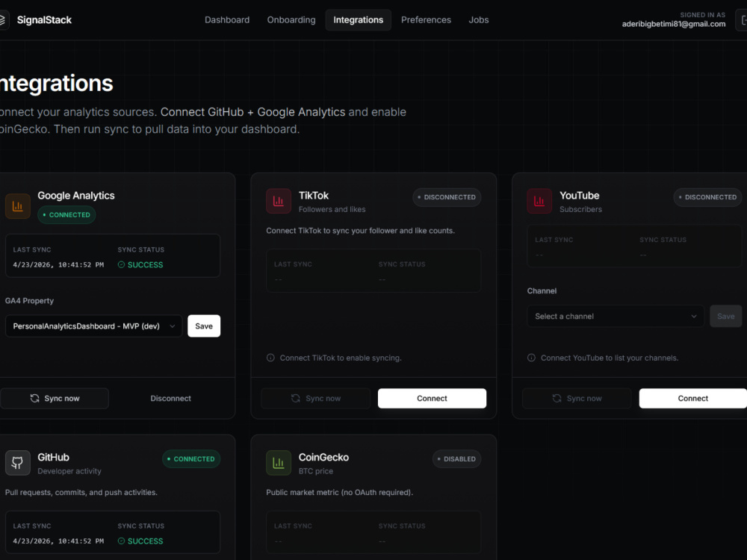Sync Google Analytics now
This screenshot has height=560, width=747.
click(55, 398)
